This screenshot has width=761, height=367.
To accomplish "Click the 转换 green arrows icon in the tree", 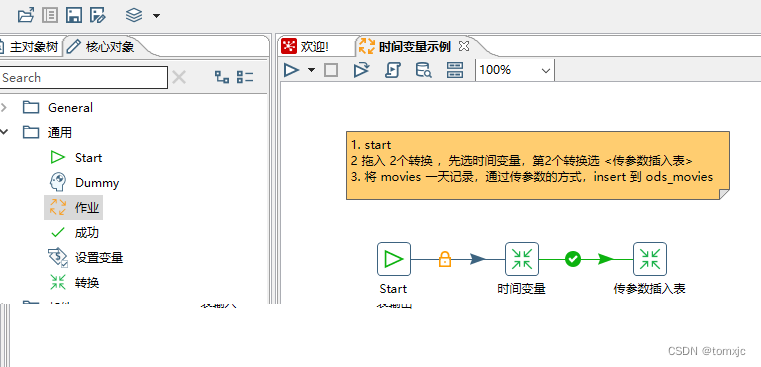I will [x=58, y=282].
